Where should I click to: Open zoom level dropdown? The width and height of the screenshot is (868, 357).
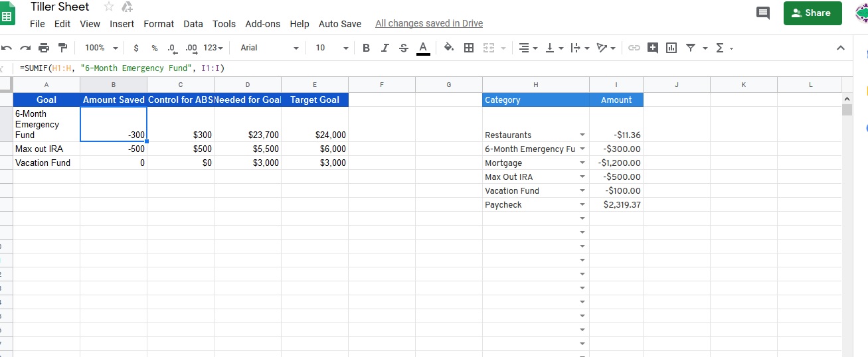(102, 48)
